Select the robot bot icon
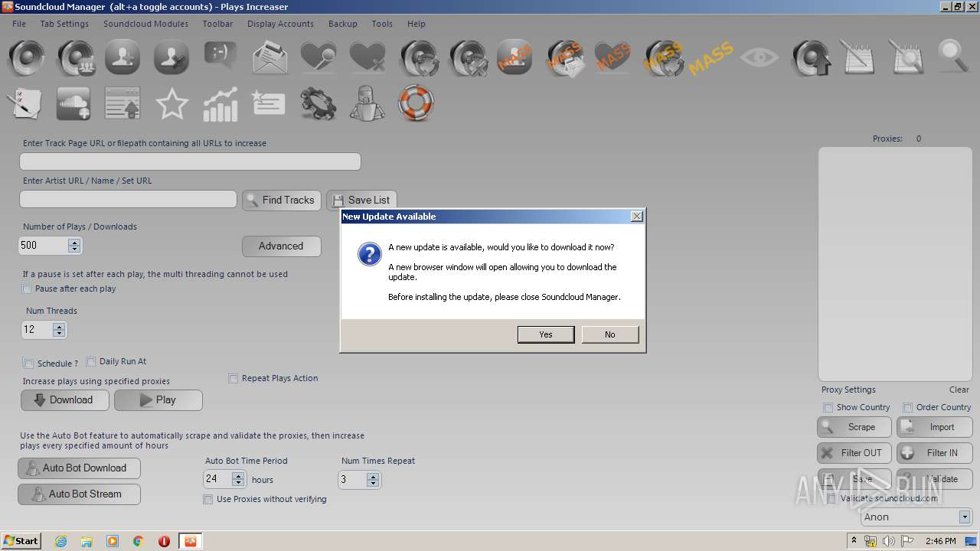The image size is (980, 551). [x=367, y=103]
